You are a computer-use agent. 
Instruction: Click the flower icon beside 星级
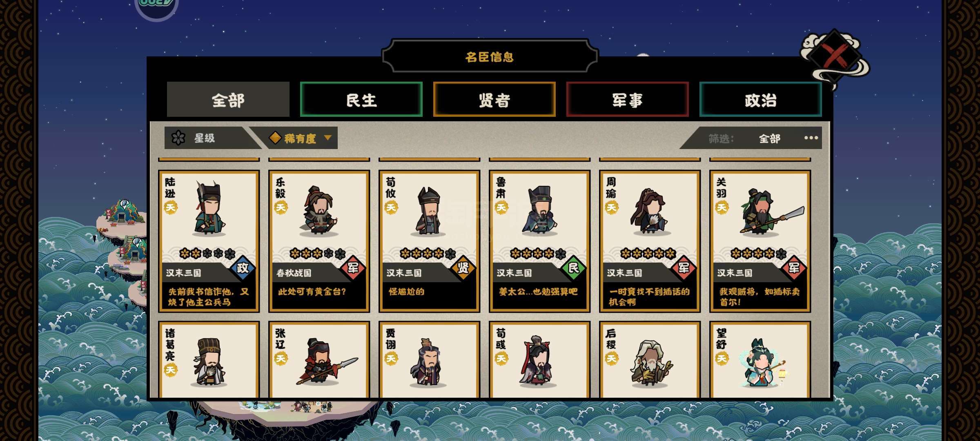[x=178, y=138]
